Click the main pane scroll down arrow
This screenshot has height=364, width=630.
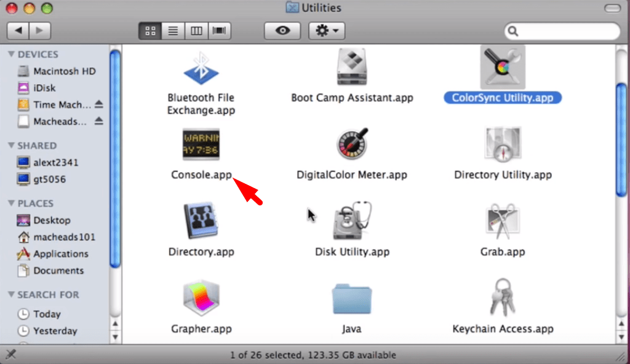pyautogui.click(x=621, y=337)
